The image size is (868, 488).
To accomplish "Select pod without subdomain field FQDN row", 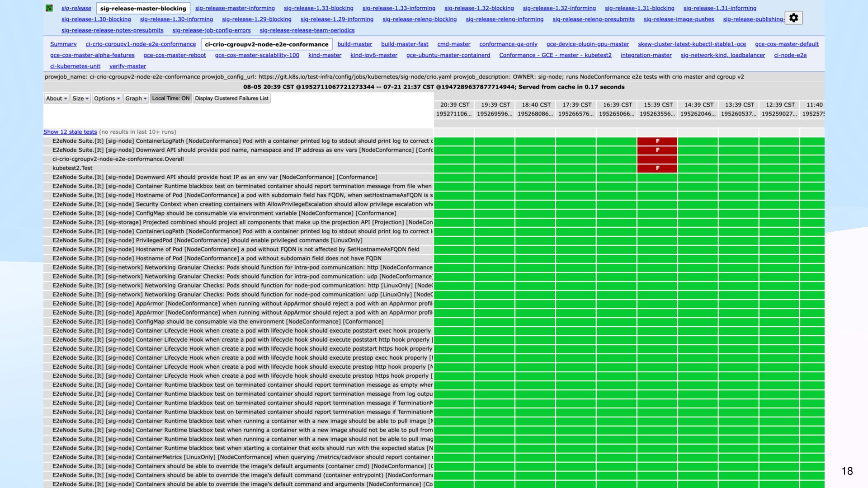I will 239,258.
